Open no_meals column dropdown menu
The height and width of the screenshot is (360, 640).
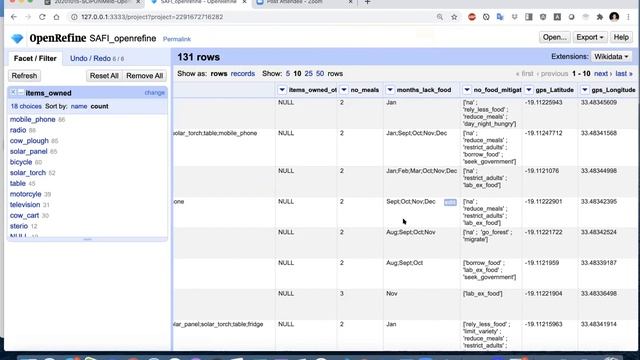[x=344, y=90]
